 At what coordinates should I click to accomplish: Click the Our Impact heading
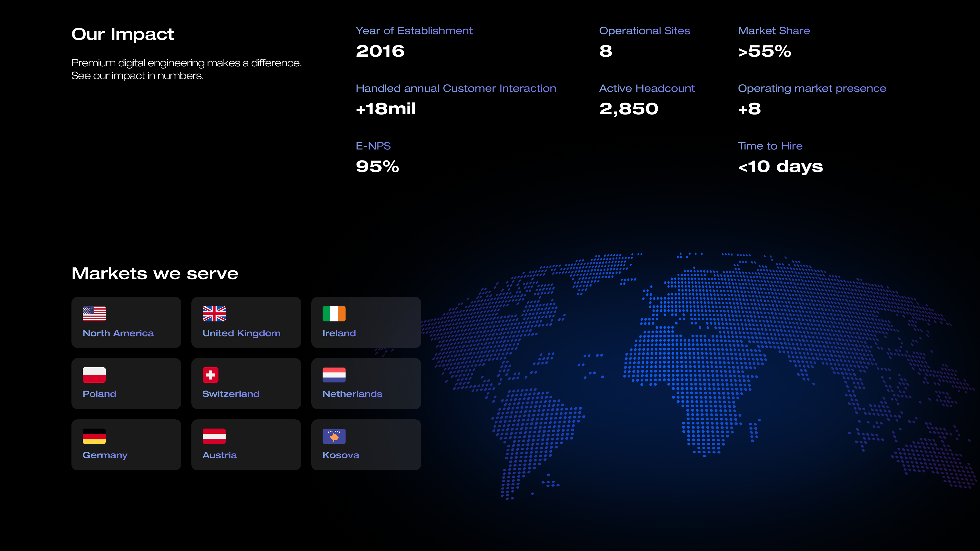(122, 34)
